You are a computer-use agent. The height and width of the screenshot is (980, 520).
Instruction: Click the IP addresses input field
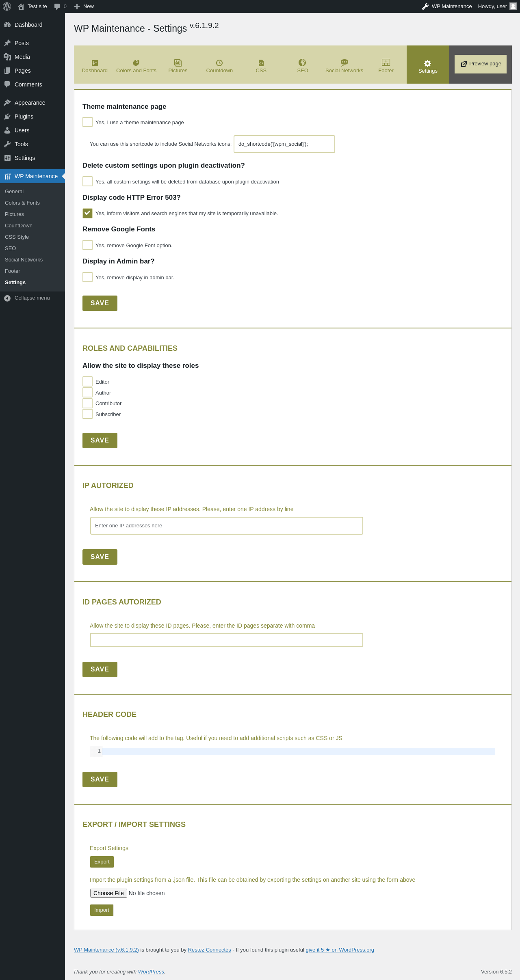pyautogui.click(x=227, y=526)
